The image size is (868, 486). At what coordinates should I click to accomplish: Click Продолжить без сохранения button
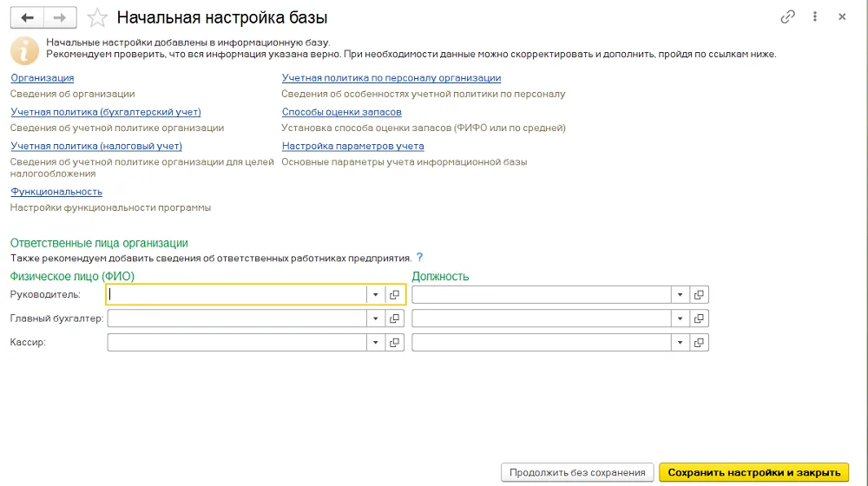[577, 473]
